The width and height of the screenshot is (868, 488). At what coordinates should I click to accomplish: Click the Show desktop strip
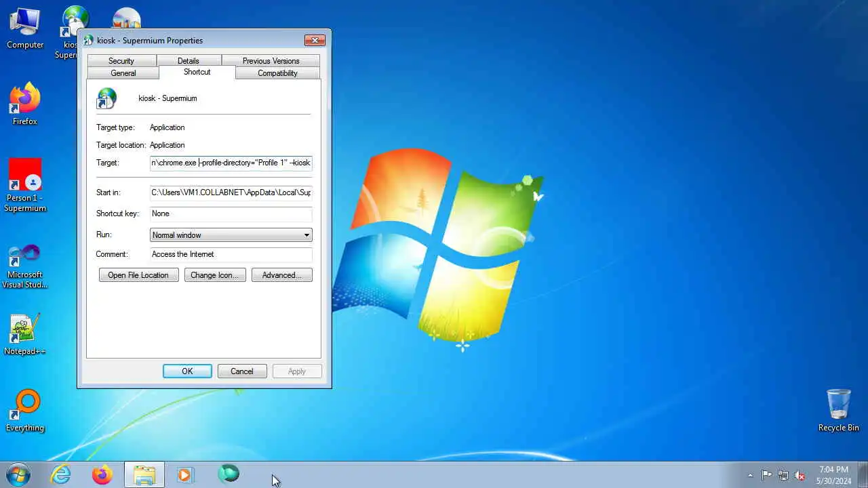863,474
